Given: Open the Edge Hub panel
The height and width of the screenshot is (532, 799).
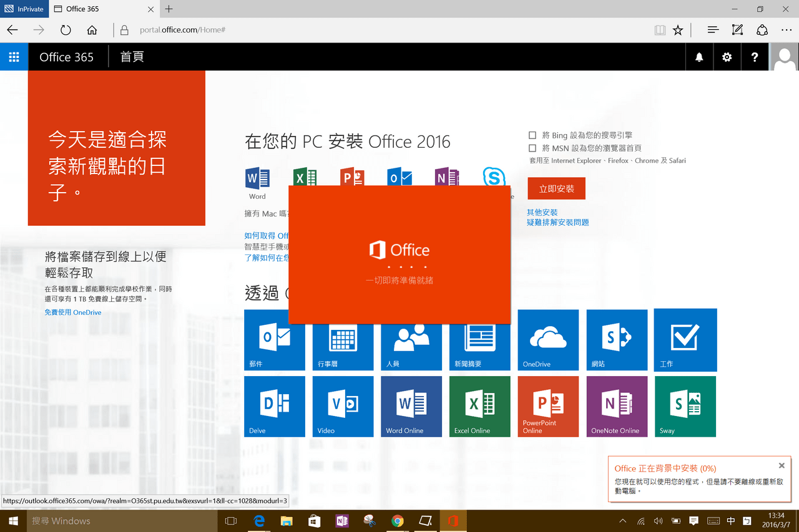Looking at the screenshot, I should [x=713, y=30].
